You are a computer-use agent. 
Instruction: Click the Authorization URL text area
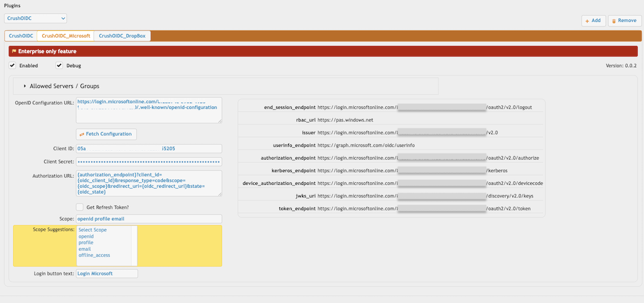149,184
